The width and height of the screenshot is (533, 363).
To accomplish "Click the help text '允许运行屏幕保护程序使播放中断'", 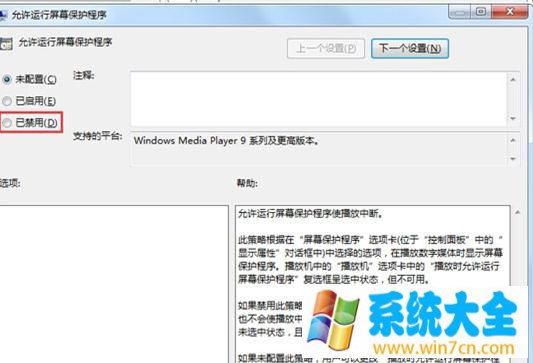I will coord(309,213).
